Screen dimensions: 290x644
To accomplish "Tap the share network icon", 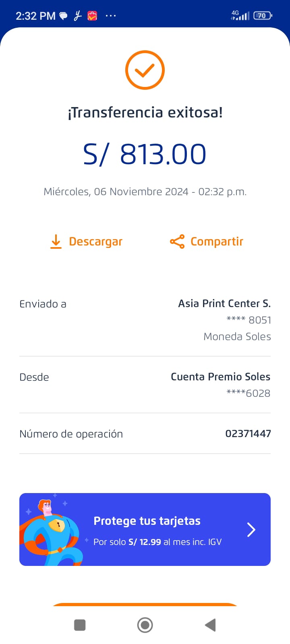I will 177,242.
